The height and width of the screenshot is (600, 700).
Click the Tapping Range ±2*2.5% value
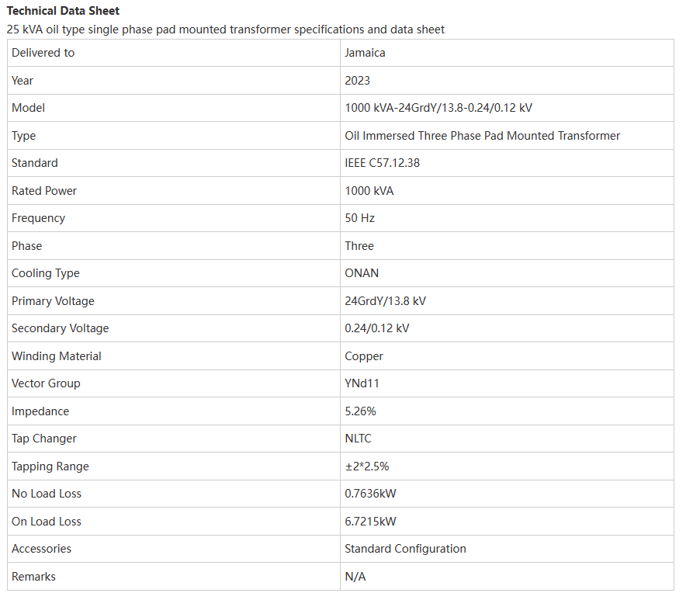click(x=367, y=466)
